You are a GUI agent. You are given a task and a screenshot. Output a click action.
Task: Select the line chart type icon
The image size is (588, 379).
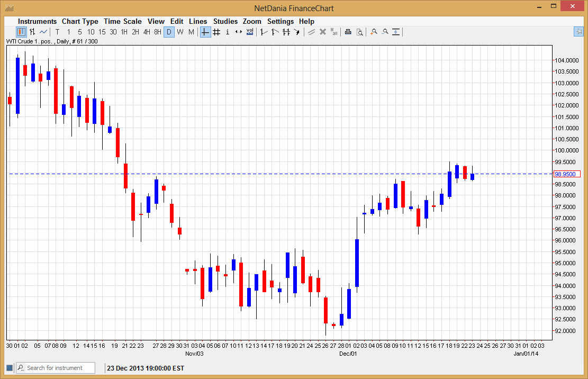pyautogui.click(x=43, y=32)
